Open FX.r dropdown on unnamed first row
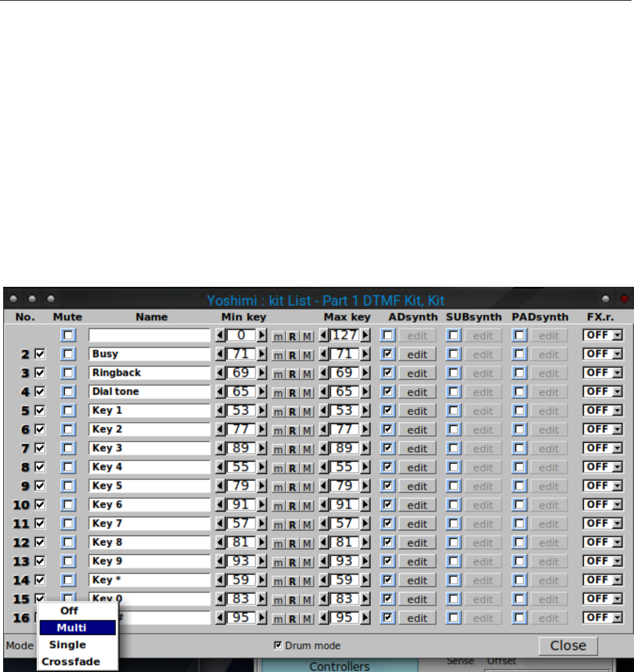 click(602, 335)
